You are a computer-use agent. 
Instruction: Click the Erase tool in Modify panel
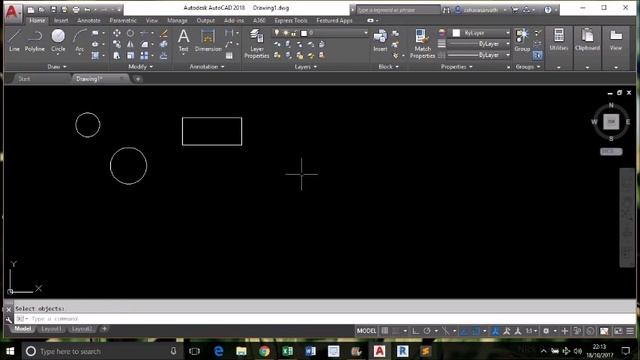(164, 33)
